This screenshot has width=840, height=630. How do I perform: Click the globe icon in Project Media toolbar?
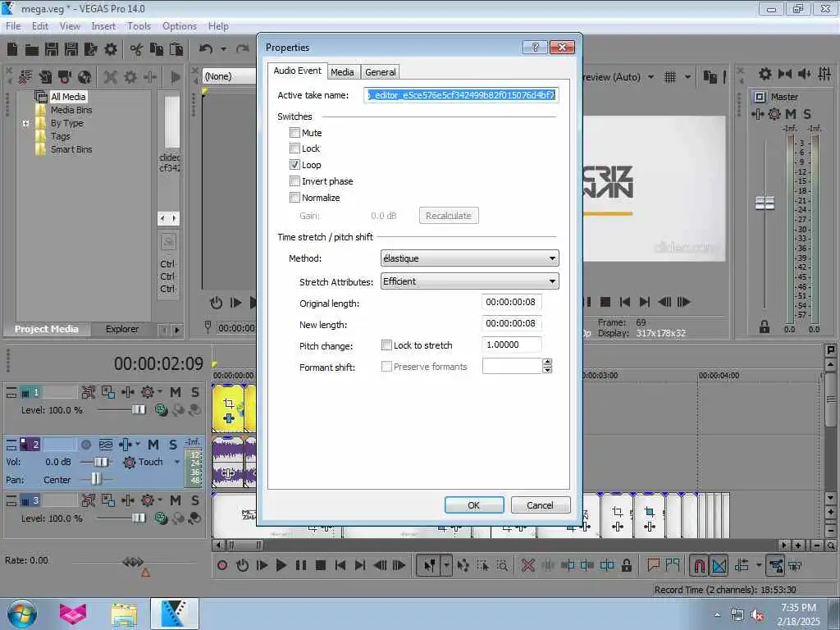[84, 77]
